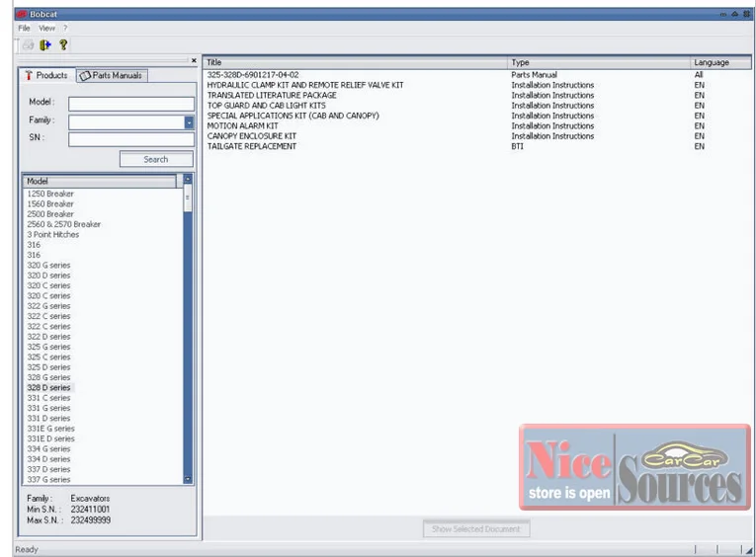
Task: Select 3 Point Hitches model
Action: 53,235
